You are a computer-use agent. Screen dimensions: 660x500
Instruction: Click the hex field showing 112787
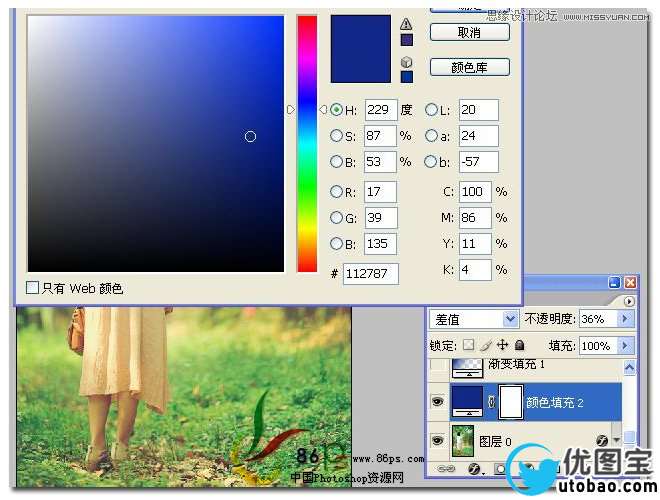pyautogui.click(x=371, y=274)
